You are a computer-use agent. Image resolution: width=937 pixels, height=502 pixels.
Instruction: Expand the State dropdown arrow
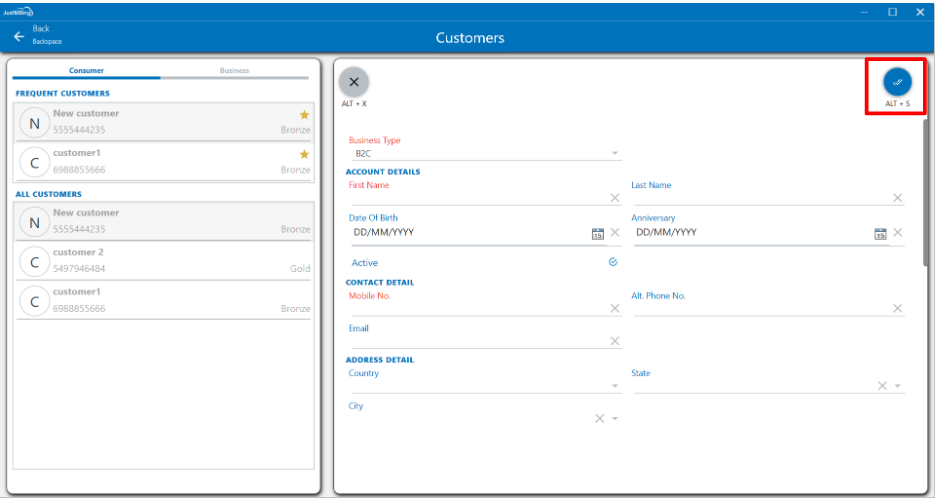pyautogui.click(x=898, y=386)
